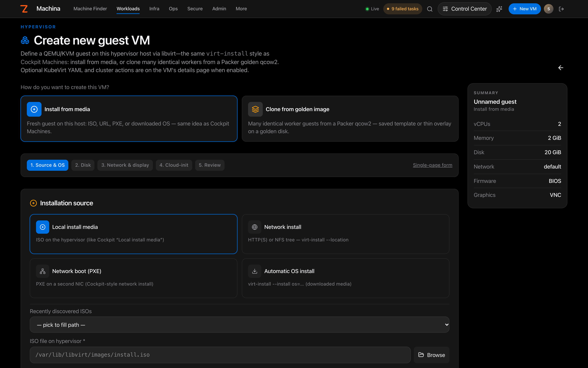588x368 pixels.
Task: Click the golden image layers icon
Action: (x=255, y=109)
